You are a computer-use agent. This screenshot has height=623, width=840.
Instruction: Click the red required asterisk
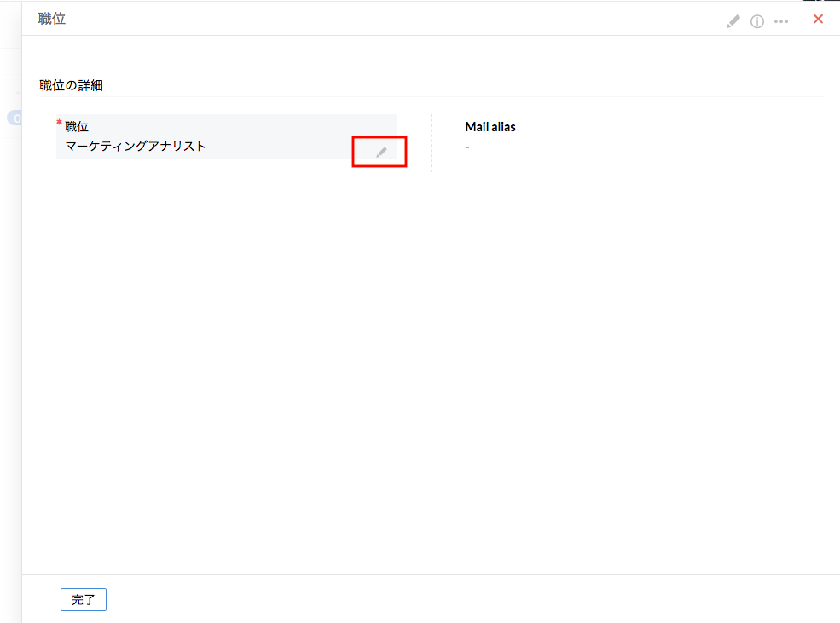click(60, 124)
